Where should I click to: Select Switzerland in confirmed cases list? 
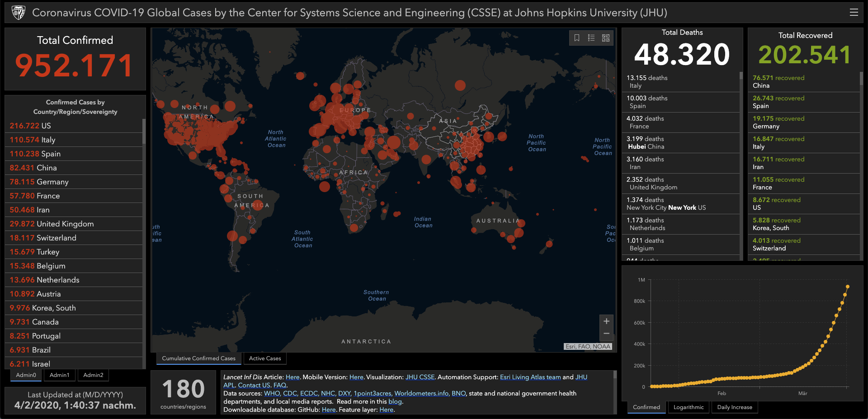(56, 238)
